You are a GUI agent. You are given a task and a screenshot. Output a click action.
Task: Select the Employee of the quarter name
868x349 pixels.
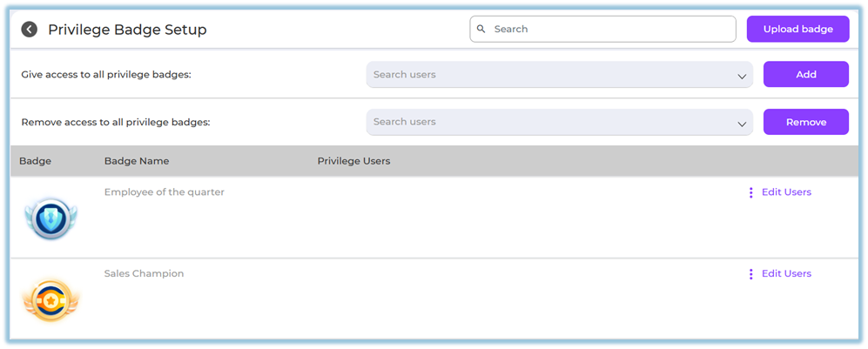[x=164, y=192]
